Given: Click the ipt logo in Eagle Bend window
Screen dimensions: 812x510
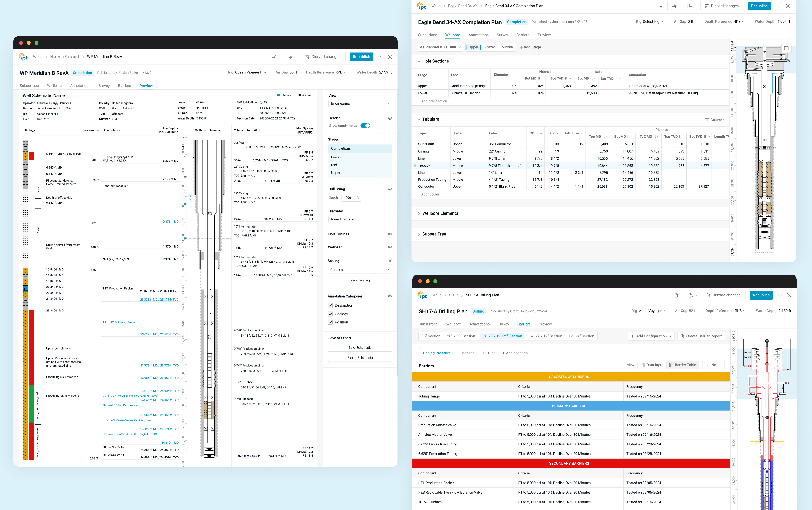Looking at the screenshot, I should click(x=422, y=6).
